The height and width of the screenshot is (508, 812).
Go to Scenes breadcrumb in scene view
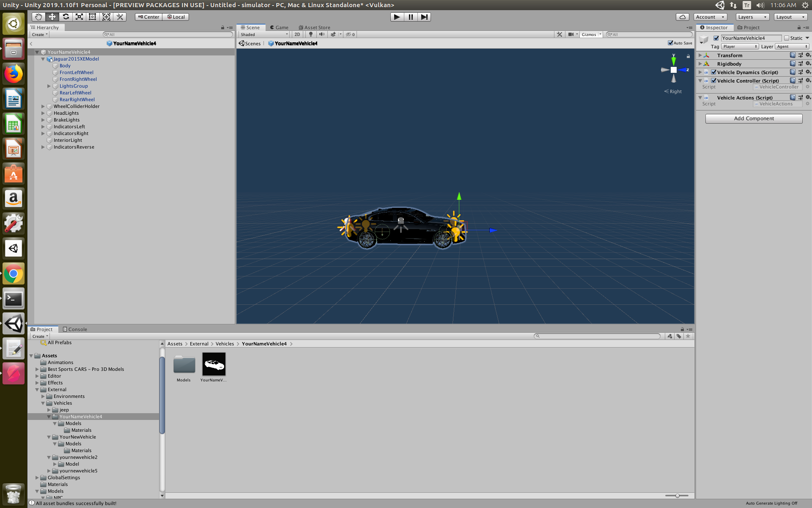pyautogui.click(x=250, y=43)
